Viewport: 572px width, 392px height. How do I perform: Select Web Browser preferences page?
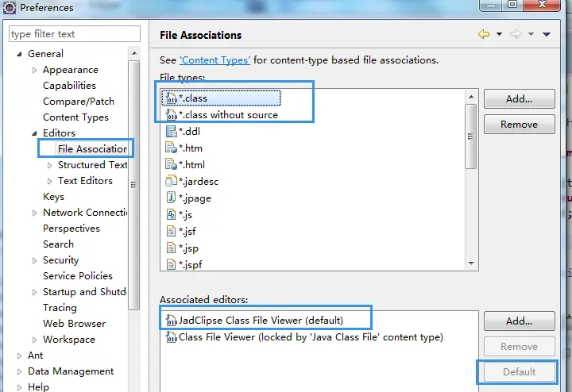click(74, 324)
